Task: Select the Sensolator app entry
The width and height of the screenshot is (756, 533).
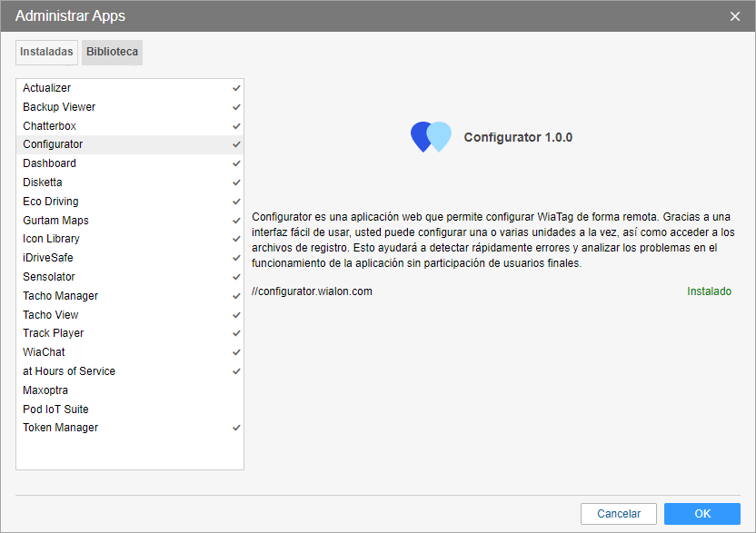Action: pos(49,277)
